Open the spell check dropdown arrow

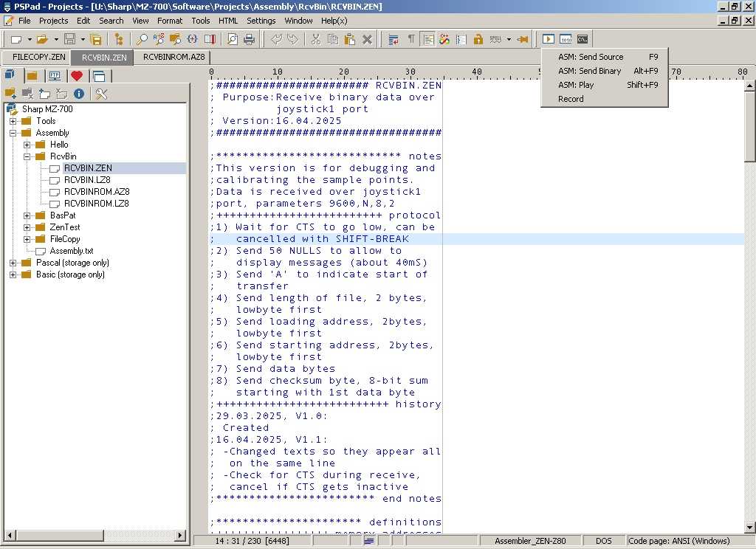(x=509, y=40)
